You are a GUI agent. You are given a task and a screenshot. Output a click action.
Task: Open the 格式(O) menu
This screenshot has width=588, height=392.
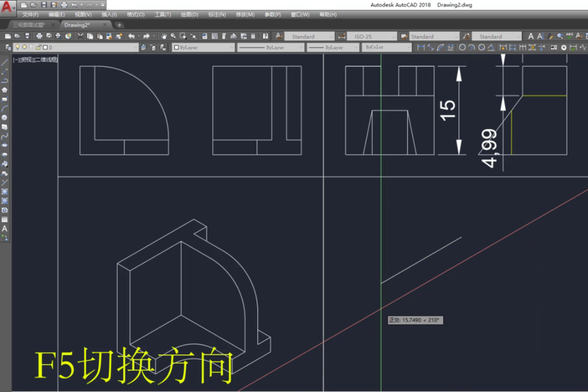135,14
